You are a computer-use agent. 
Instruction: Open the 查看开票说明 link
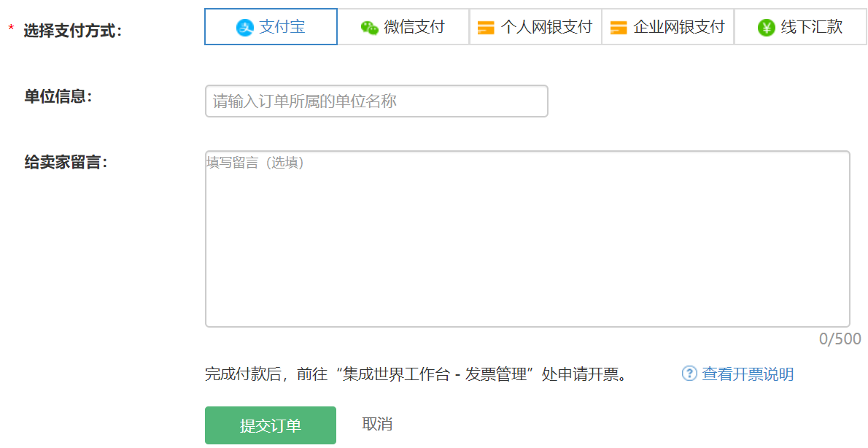click(748, 374)
